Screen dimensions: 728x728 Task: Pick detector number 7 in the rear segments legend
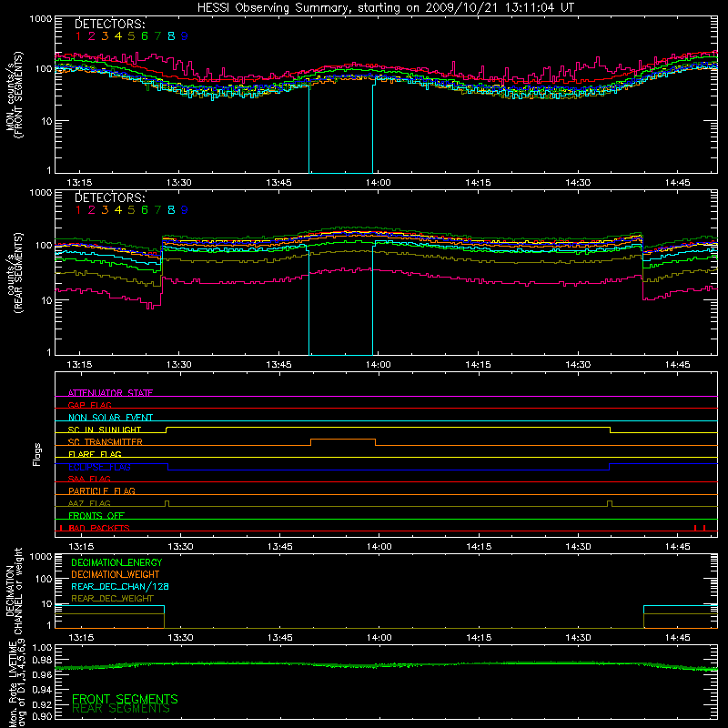pyautogui.click(x=157, y=210)
